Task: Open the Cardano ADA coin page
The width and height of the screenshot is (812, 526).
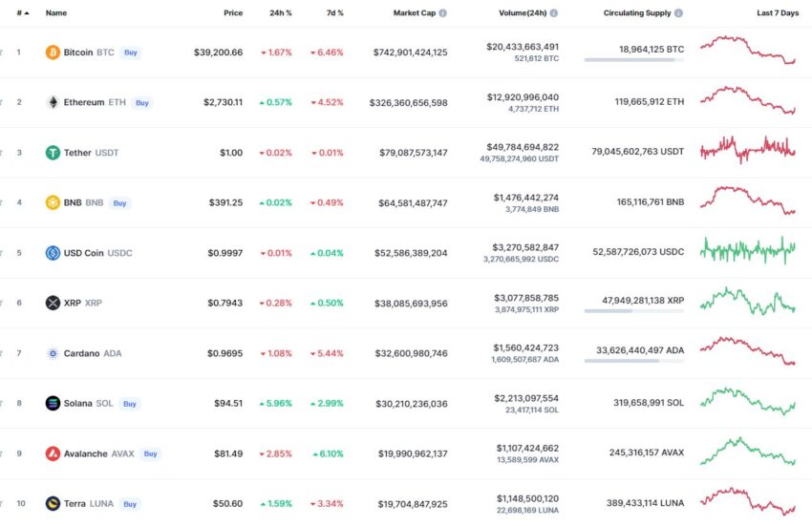Action: (93, 353)
